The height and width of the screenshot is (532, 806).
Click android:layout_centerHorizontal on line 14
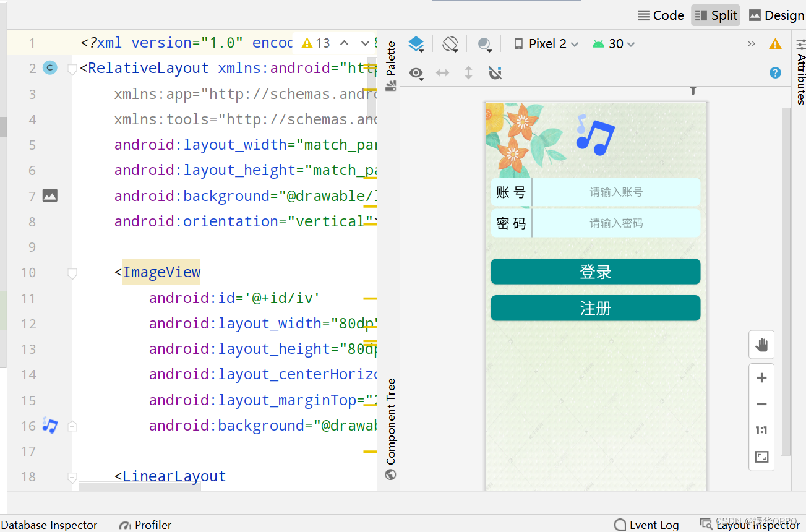click(263, 374)
